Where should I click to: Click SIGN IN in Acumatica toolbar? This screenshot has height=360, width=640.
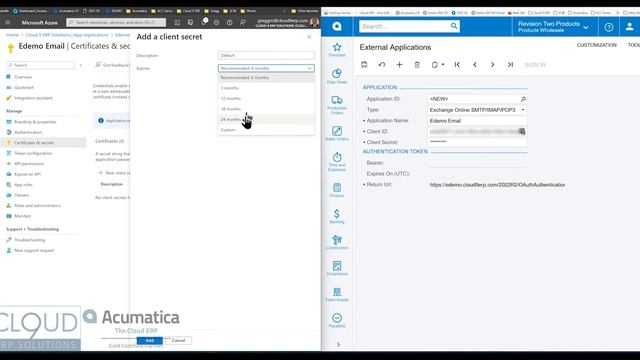[535, 65]
